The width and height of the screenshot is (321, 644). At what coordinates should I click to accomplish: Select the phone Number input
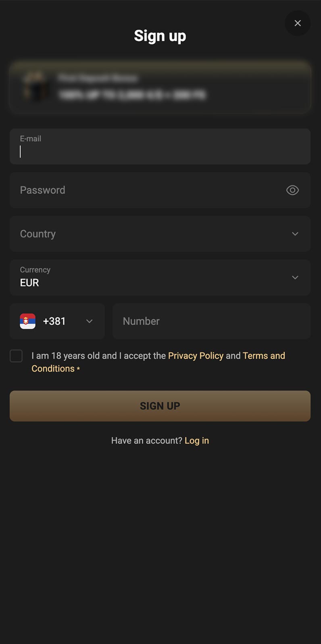click(211, 321)
